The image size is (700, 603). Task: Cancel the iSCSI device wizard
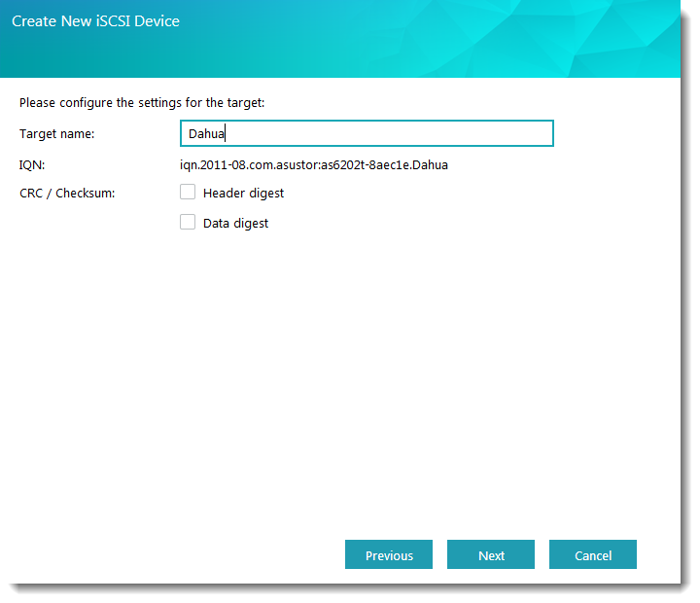[x=593, y=554]
